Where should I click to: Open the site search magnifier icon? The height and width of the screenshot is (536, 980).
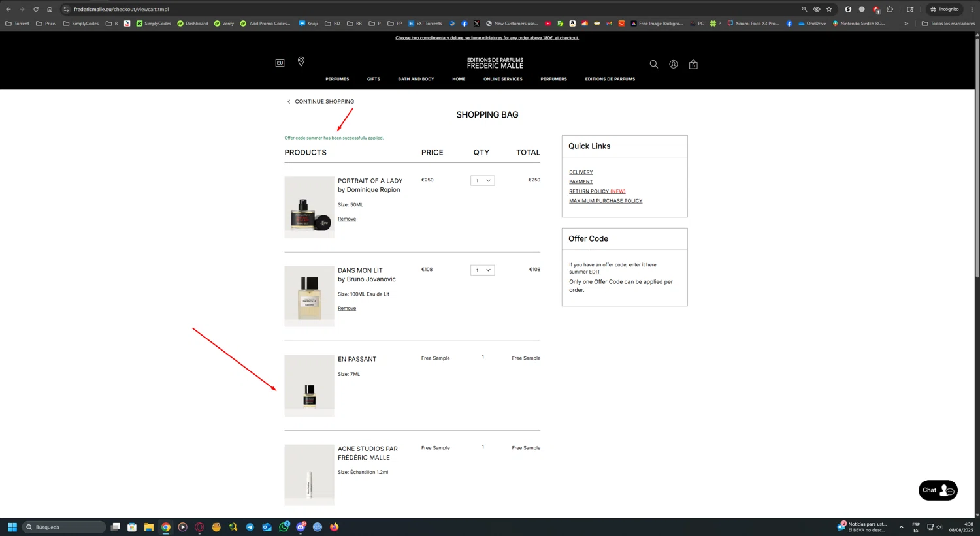point(653,64)
